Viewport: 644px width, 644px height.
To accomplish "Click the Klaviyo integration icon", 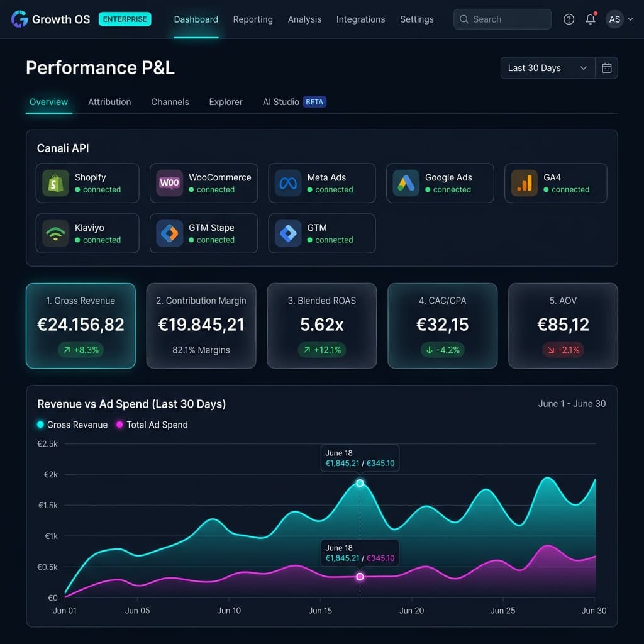I will coord(55,233).
